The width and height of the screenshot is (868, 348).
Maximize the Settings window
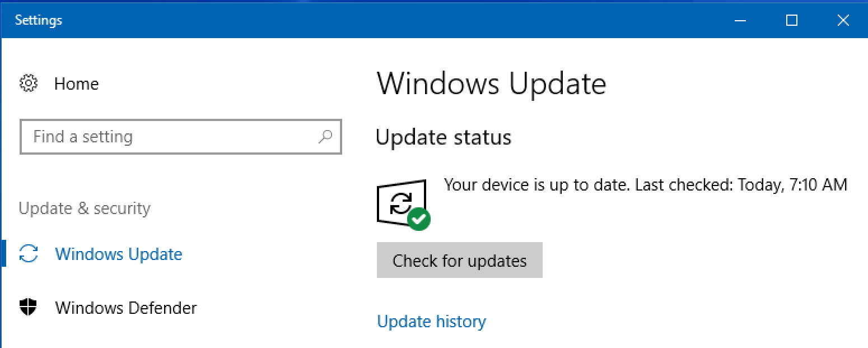[x=791, y=21]
